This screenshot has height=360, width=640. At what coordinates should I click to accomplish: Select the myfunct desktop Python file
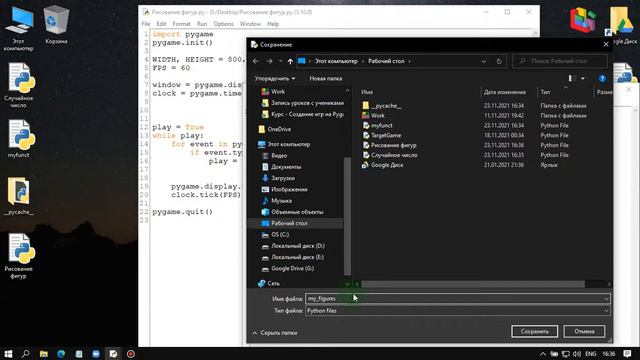point(18,139)
